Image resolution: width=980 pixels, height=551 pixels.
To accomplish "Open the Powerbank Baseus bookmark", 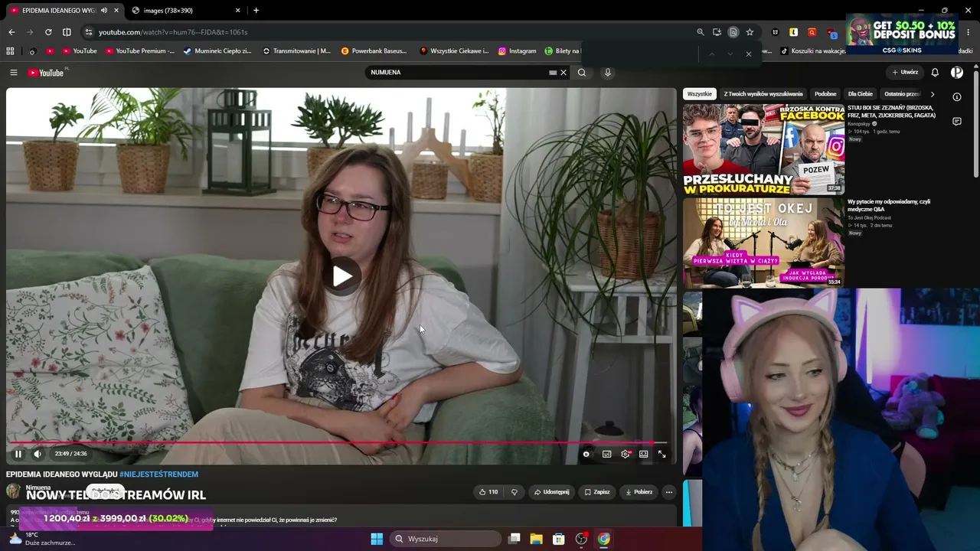I will click(x=374, y=51).
